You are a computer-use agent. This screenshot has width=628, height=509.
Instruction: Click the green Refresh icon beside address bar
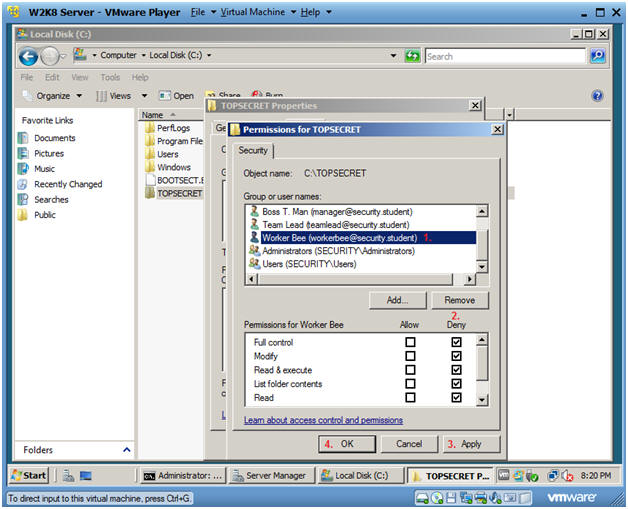(412, 56)
